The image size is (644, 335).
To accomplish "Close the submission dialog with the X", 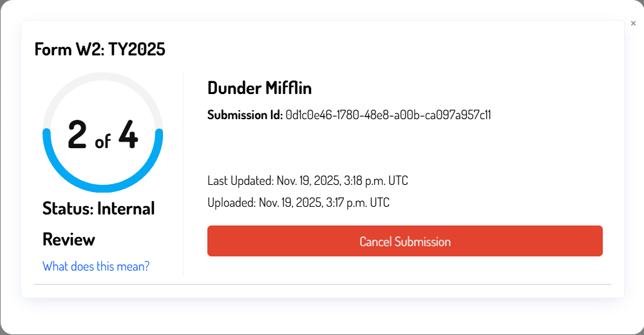I will [633, 23].
